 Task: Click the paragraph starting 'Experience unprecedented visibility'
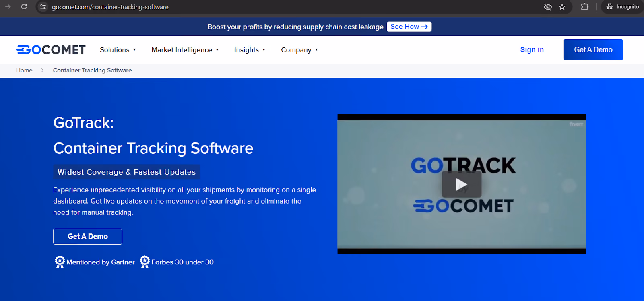coord(185,201)
